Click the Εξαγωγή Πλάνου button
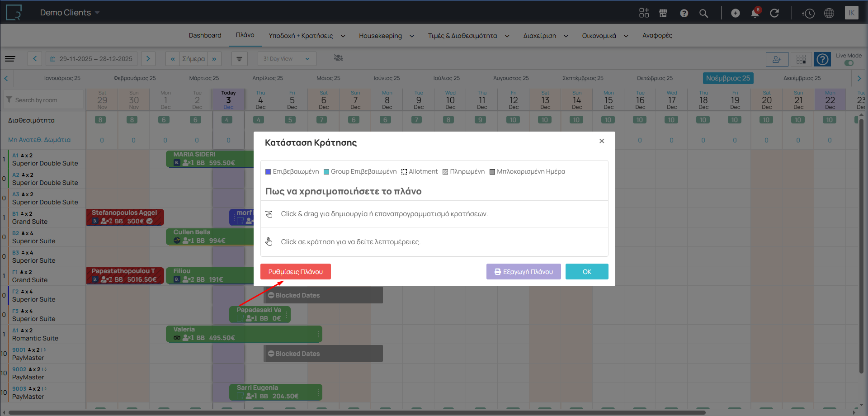Image resolution: width=868 pixels, height=416 pixels. coord(523,272)
